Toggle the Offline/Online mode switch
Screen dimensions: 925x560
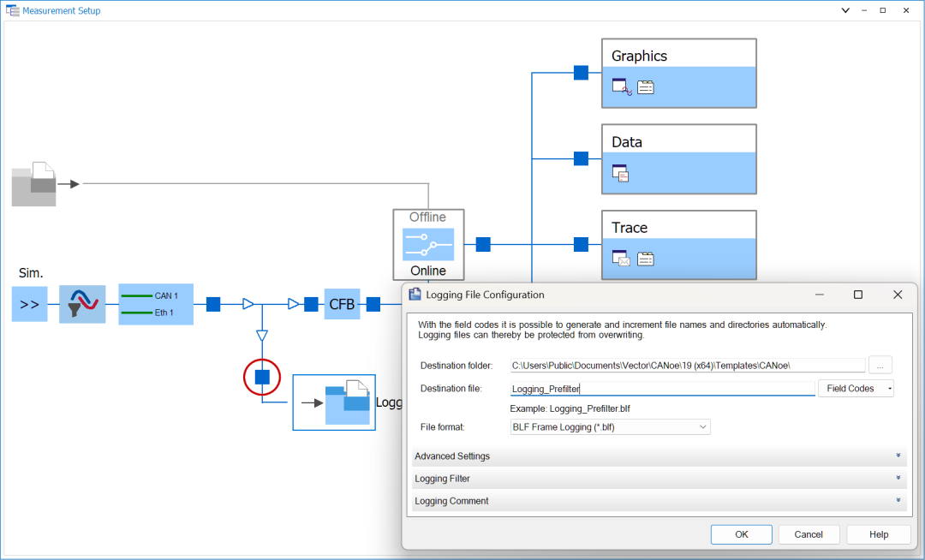pyautogui.click(x=428, y=244)
